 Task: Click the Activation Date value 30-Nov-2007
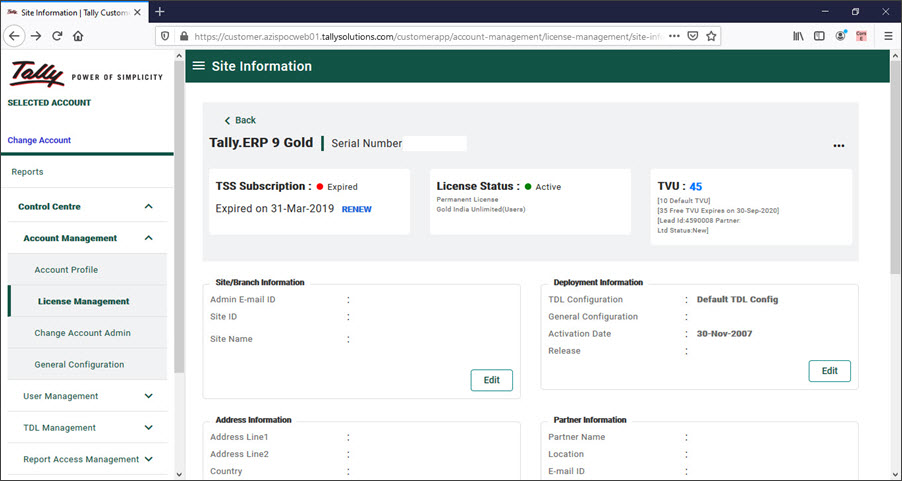pyautogui.click(x=724, y=334)
